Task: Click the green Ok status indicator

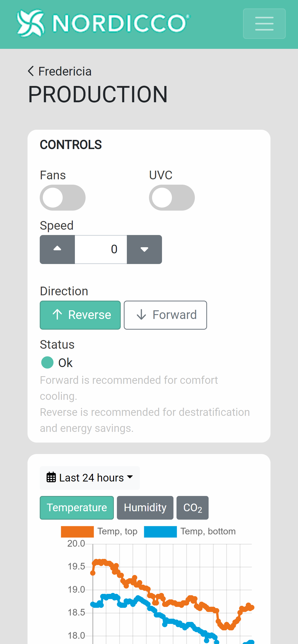Action: (47, 362)
